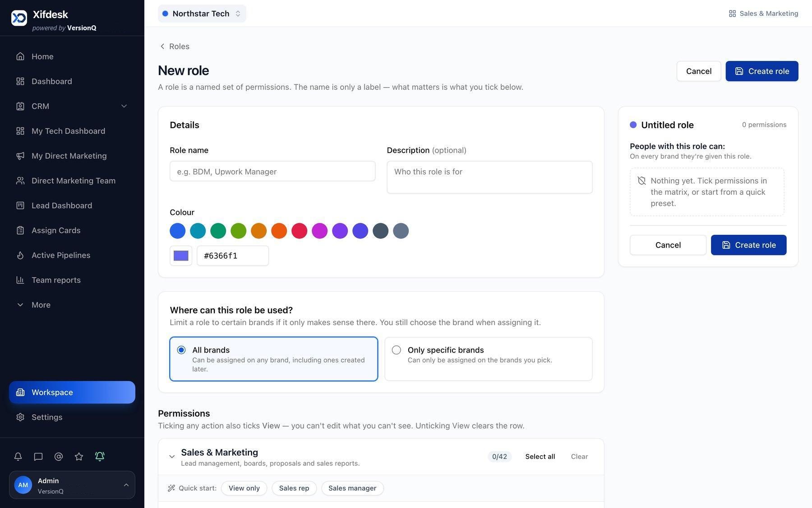Pick the red colour swatch

click(x=300, y=231)
